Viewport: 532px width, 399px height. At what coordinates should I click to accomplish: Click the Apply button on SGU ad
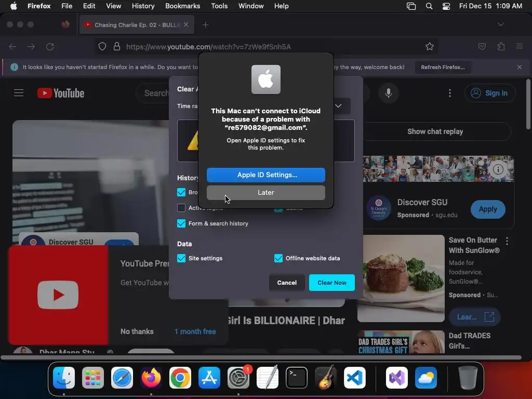pyautogui.click(x=488, y=209)
